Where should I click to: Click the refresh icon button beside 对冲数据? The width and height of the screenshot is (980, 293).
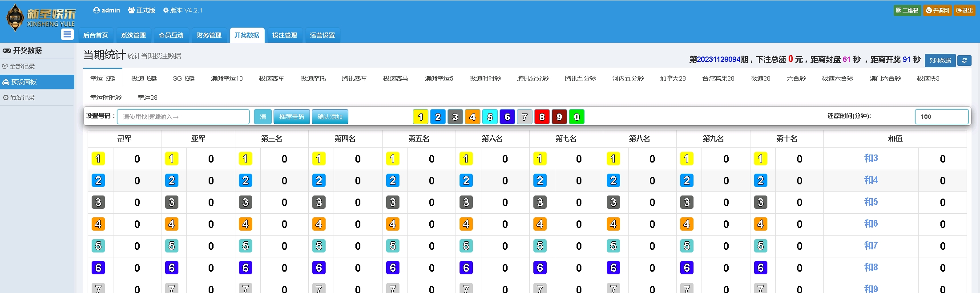964,61
